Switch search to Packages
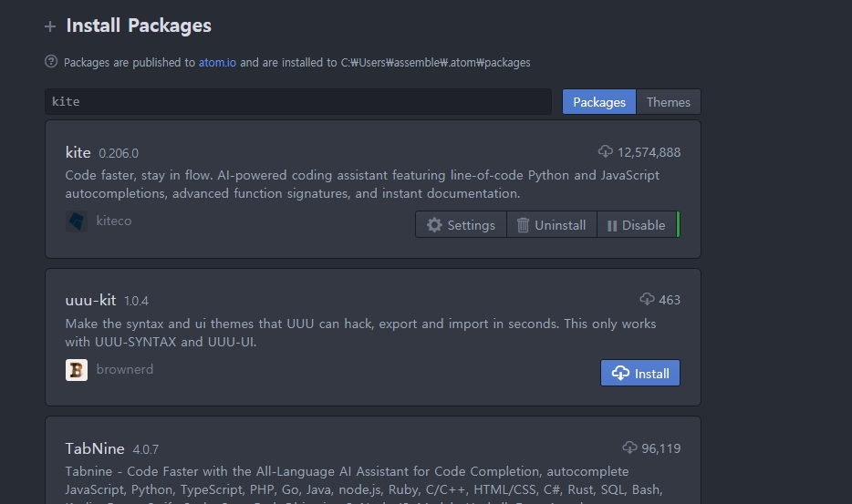Viewport: 852px width, 504px height. pyautogui.click(x=598, y=102)
